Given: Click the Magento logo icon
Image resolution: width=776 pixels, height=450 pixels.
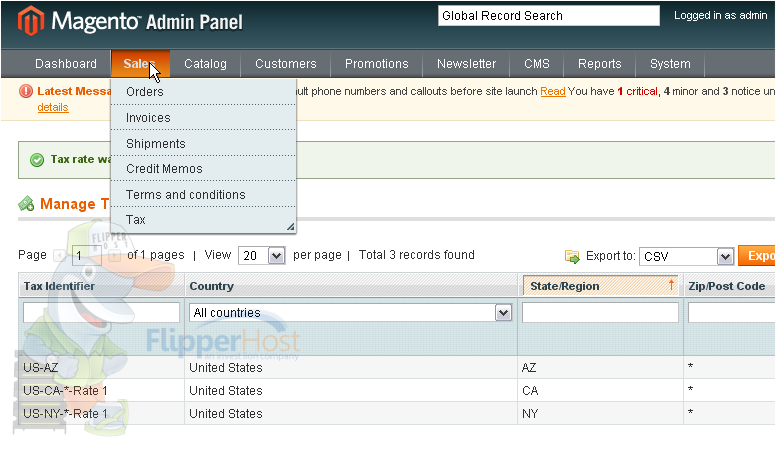Looking at the screenshot, I should [x=31, y=21].
